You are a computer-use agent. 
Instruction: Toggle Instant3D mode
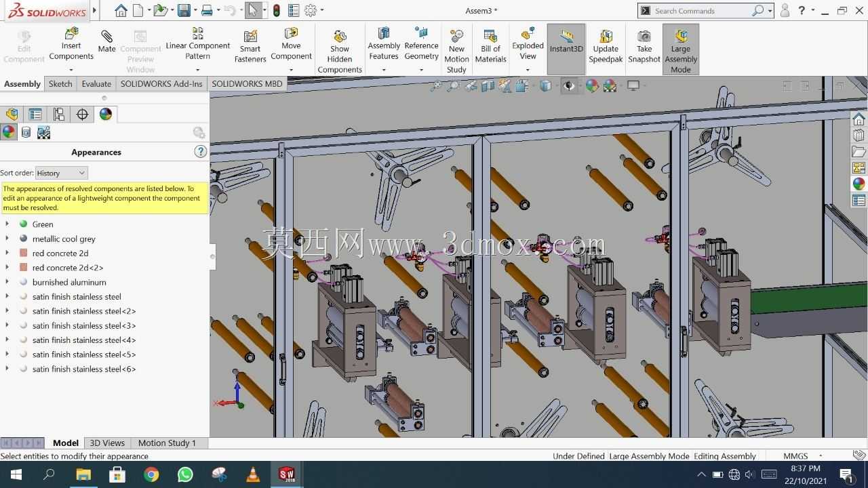click(566, 49)
